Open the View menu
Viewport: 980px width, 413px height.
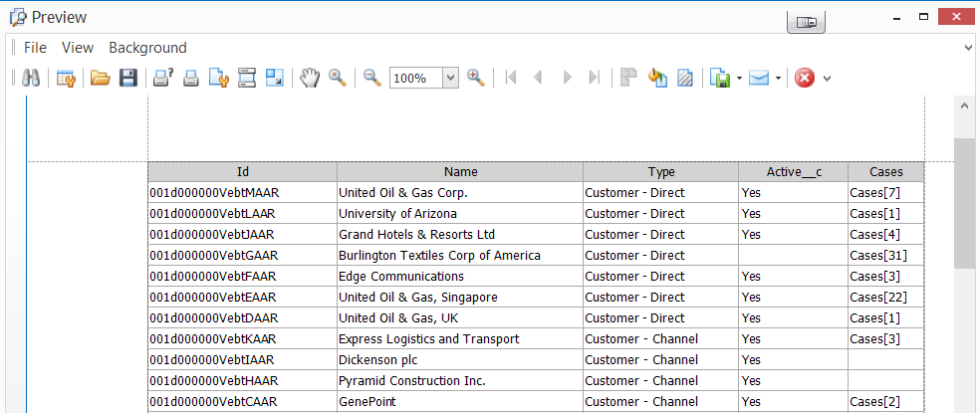pos(78,48)
